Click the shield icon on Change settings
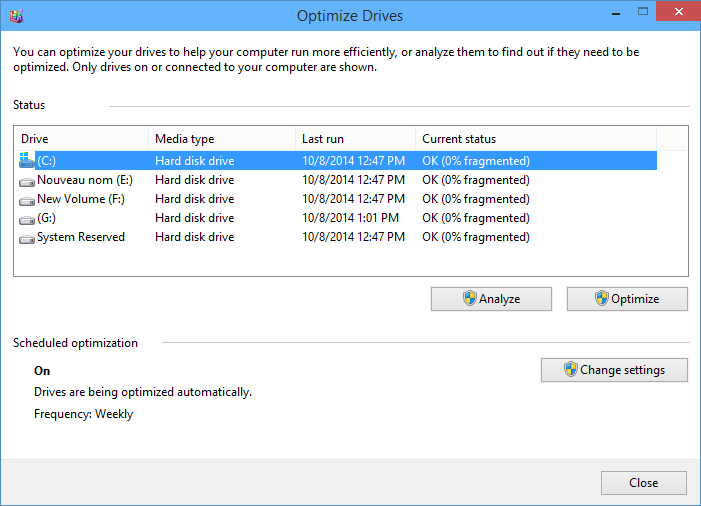 coord(570,370)
